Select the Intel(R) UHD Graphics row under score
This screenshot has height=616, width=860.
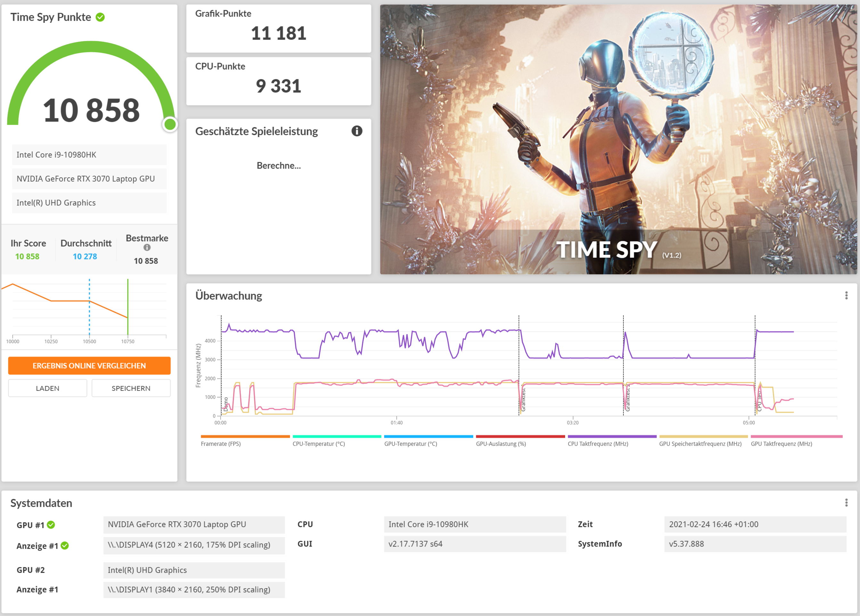click(x=89, y=203)
